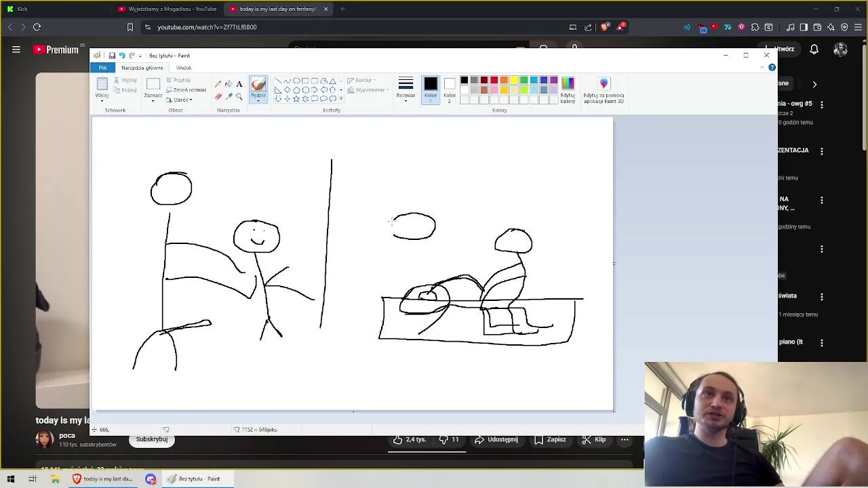Screen dimensions: 868x488
Task: Open YouTube hamburger guide menu
Action: pos(16,49)
